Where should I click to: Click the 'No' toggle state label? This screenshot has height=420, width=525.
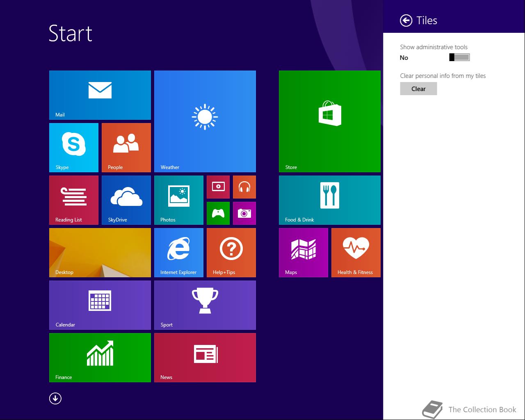[x=404, y=58]
